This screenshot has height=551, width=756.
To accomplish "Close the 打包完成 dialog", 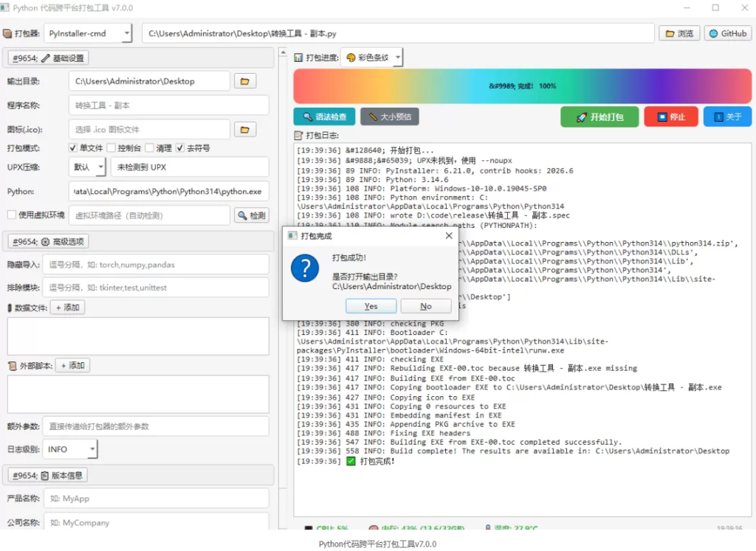I will coord(448,235).
